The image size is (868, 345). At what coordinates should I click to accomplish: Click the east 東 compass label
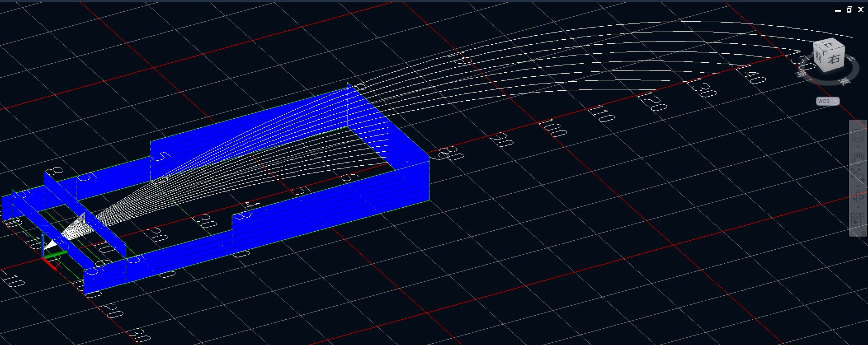pyautogui.click(x=844, y=81)
